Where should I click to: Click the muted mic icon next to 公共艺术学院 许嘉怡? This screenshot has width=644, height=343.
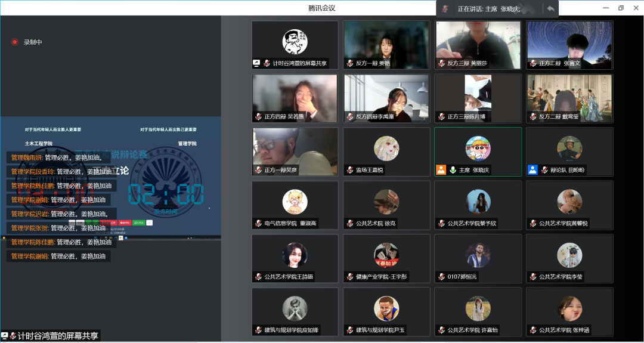(441, 330)
